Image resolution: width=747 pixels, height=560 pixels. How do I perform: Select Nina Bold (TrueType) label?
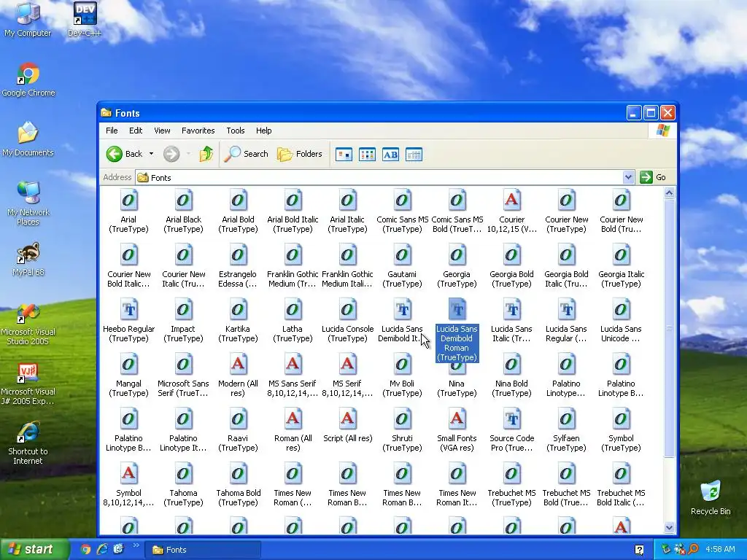511,388
